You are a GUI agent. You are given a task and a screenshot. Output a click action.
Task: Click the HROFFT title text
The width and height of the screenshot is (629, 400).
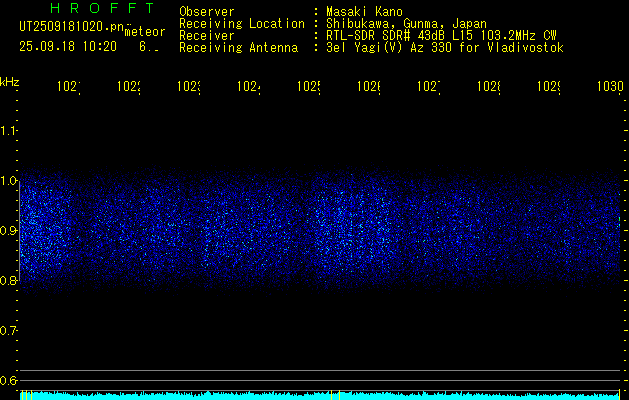(102, 8)
